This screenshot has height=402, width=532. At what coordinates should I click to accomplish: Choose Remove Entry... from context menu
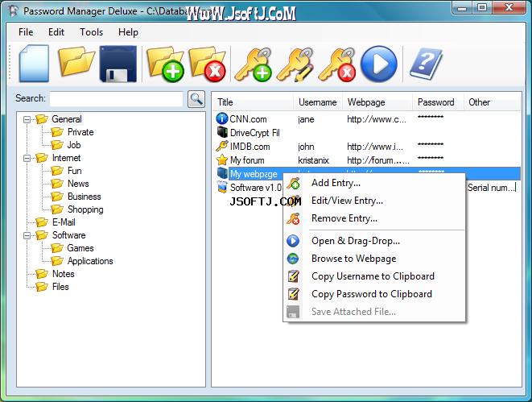374,218
